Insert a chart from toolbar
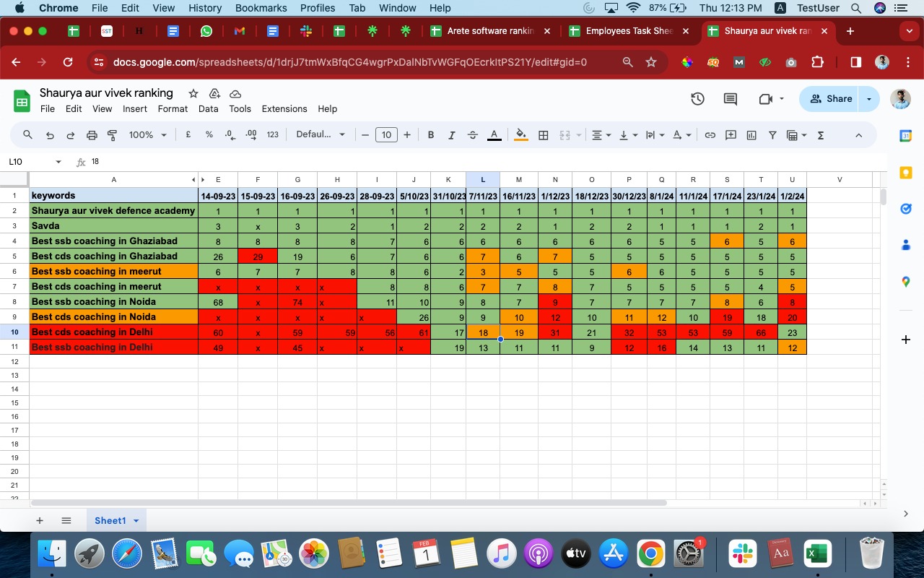Viewport: 924px width, 578px height. [751, 135]
